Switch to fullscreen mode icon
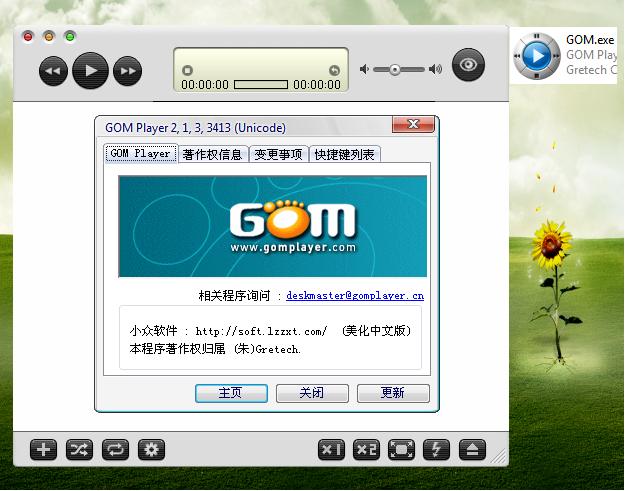This screenshot has width=625, height=491. pos(401,450)
